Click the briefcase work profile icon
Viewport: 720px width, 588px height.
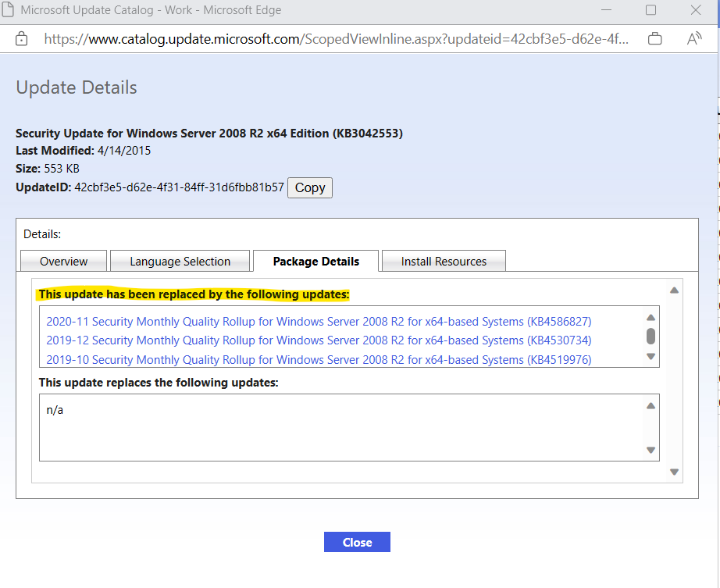pos(655,39)
